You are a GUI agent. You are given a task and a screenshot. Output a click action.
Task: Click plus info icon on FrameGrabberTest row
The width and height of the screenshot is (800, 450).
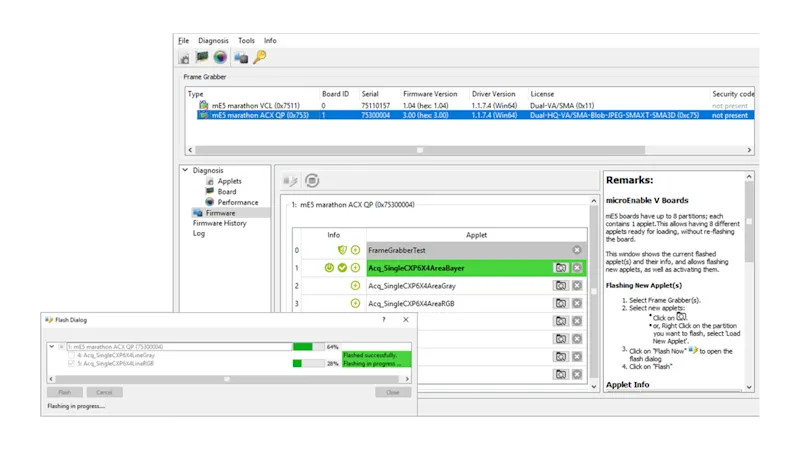coord(355,250)
